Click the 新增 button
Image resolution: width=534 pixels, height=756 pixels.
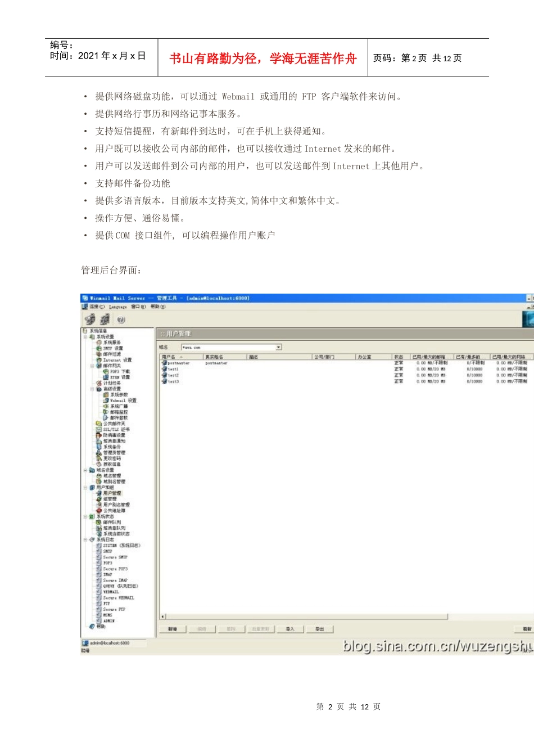click(x=173, y=629)
